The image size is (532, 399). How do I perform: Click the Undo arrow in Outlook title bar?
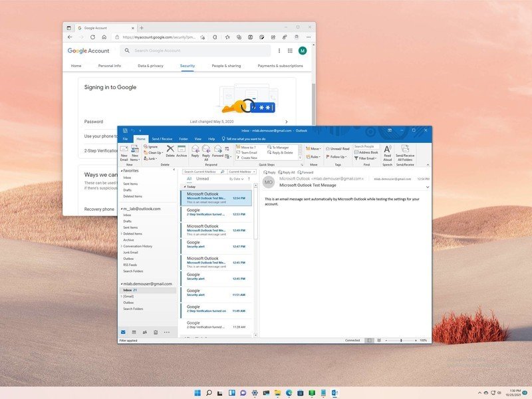pyautogui.click(x=133, y=130)
